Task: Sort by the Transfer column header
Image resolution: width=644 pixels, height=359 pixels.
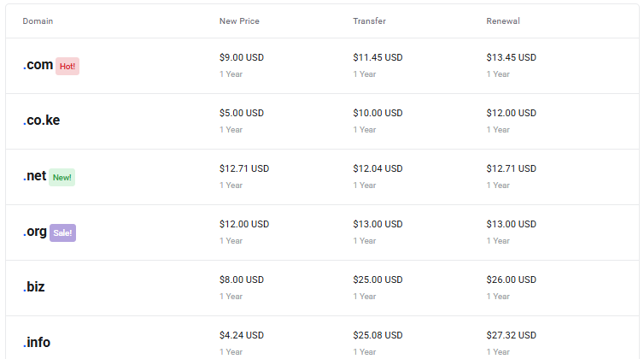Action: click(369, 21)
